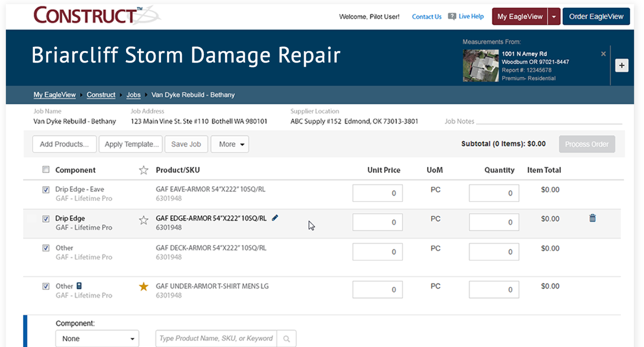Screen dimensions: 644x347
Task: Click Unit Price field for GAF DECK-ARMOR
Action: [x=378, y=252]
